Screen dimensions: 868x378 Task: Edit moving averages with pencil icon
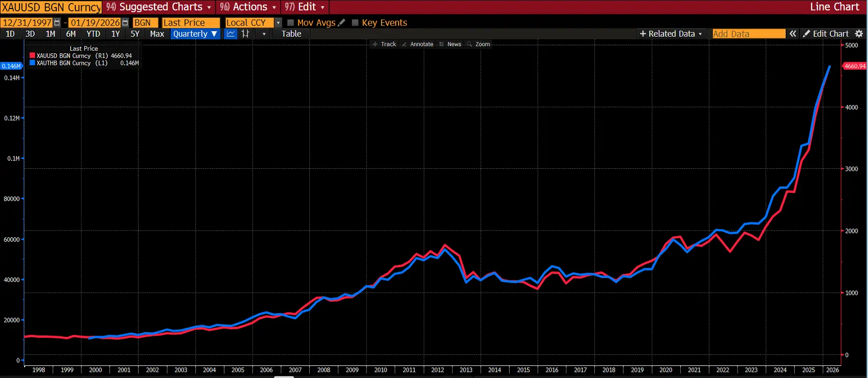tap(342, 23)
